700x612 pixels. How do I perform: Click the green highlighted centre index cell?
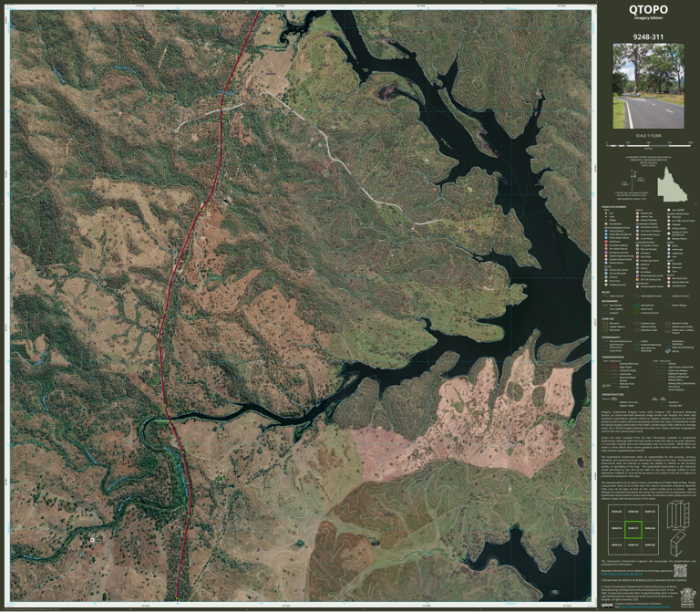click(x=633, y=529)
